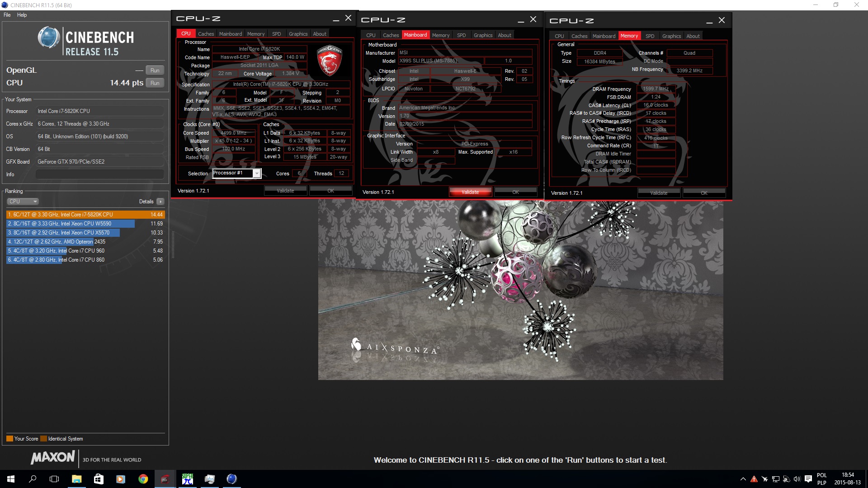Open Processor #1 selection dropdown
The image size is (868, 488).
pyautogui.click(x=237, y=174)
